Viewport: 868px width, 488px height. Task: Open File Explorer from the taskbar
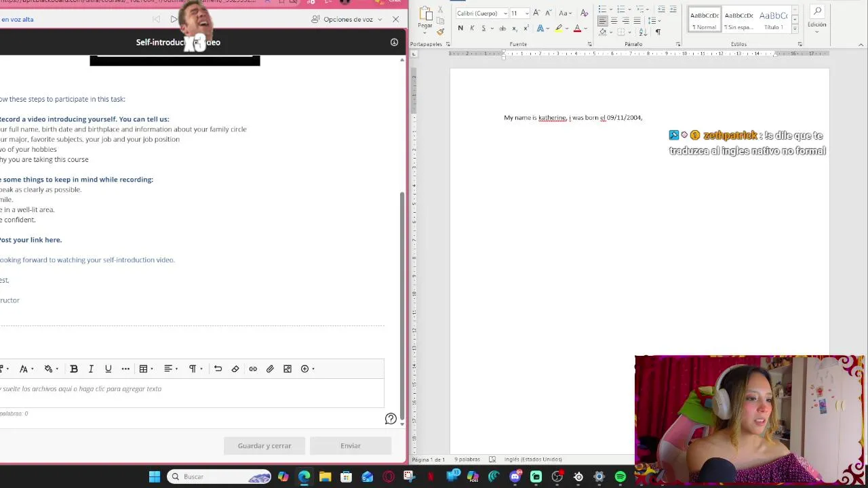coord(325,476)
